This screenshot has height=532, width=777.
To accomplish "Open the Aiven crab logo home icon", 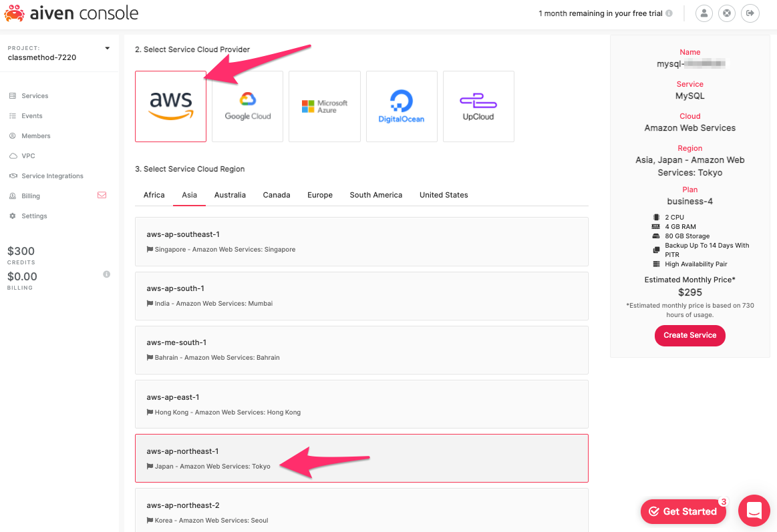I will point(15,13).
